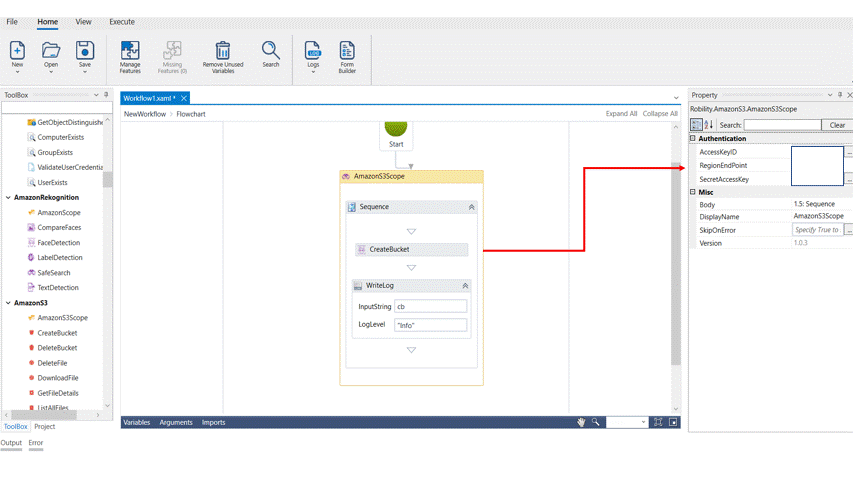Image resolution: width=853 pixels, height=480 pixels.
Task: Open the Search magnifier in ribbon
Action: (x=271, y=51)
